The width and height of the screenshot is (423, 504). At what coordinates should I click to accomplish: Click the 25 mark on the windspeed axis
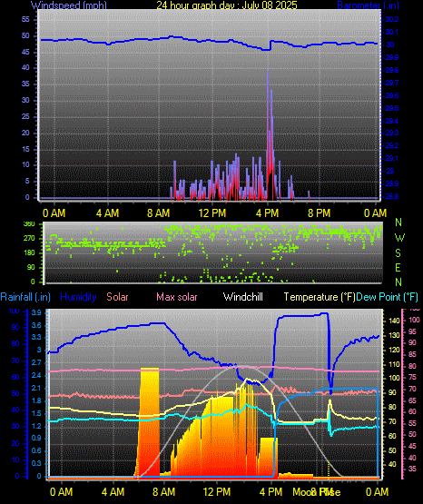tap(25, 116)
